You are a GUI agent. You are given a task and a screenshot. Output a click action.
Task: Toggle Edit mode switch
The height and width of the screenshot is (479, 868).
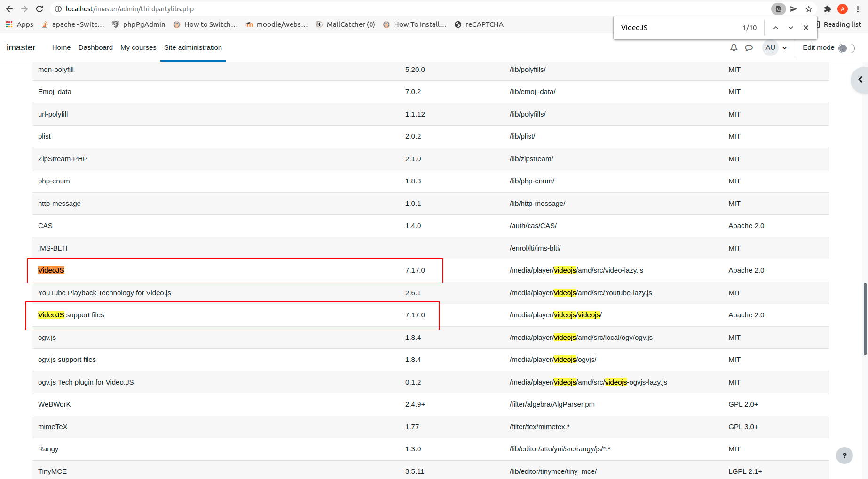pos(846,48)
